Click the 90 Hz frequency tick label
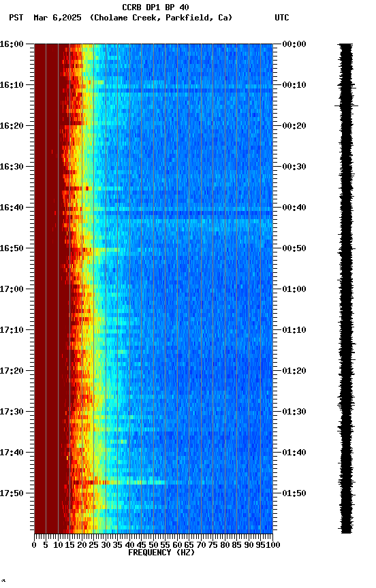The height and width of the screenshot is (588, 376). 249,545
